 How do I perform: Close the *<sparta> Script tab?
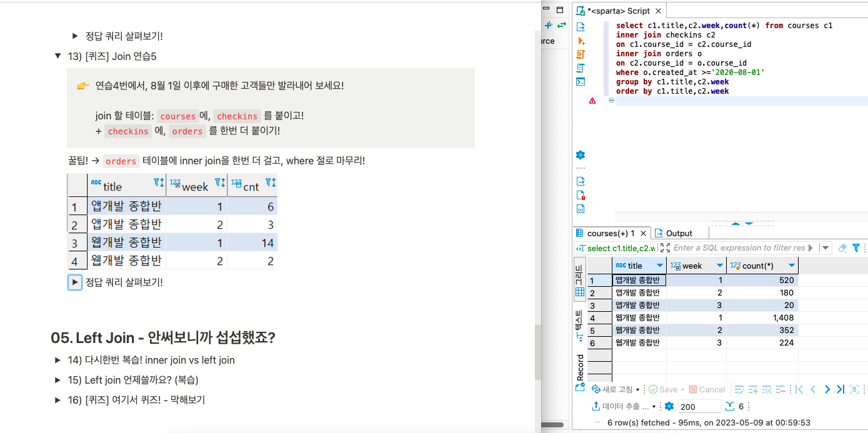tap(659, 11)
